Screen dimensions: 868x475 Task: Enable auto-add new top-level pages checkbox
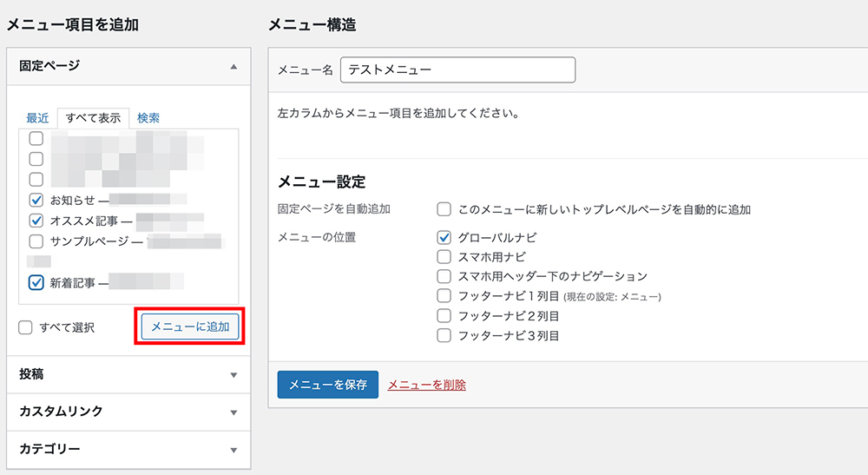pos(444,209)
